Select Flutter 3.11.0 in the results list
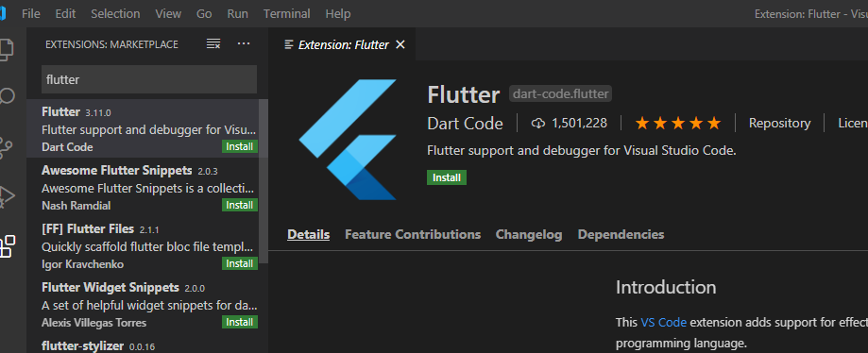 144,129
